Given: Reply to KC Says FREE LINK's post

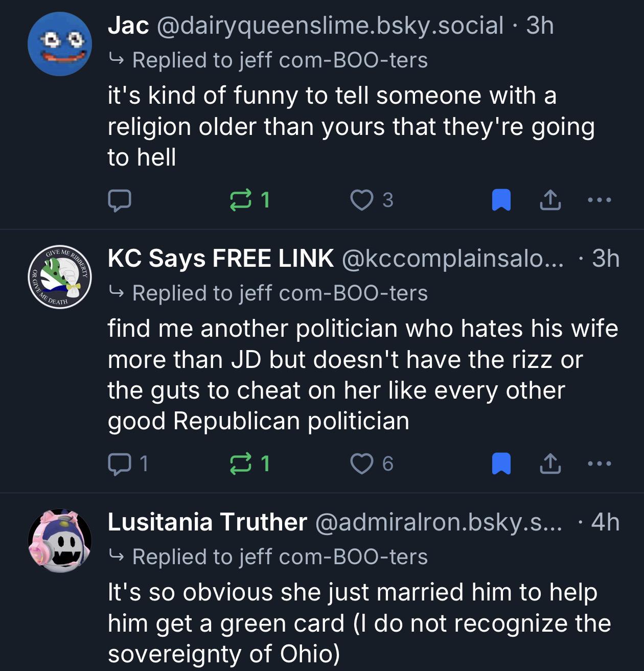Looking at the screenshot, I should click(120, 464).
